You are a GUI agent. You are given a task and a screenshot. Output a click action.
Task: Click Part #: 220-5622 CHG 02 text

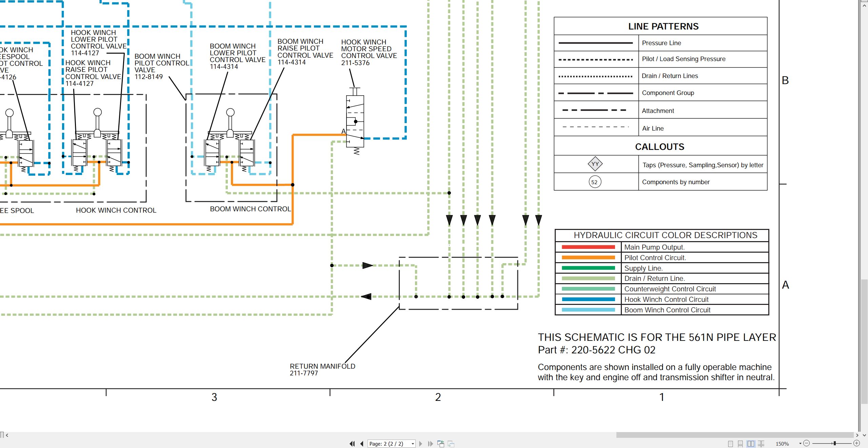(596, 350)
